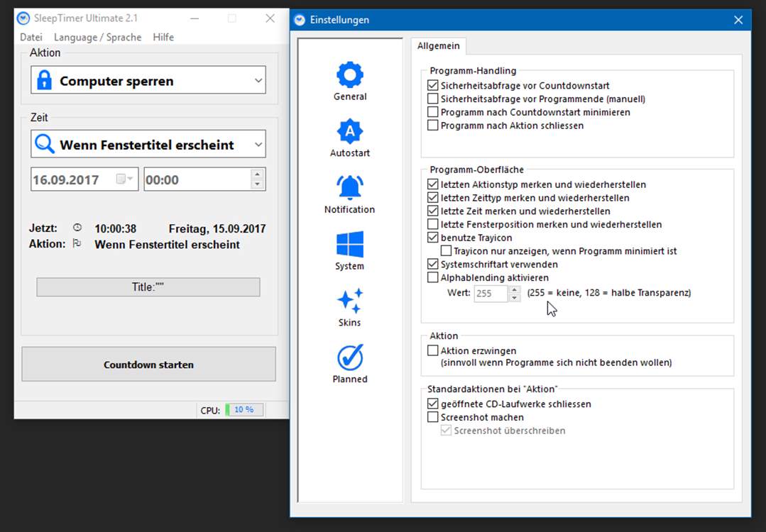Viewport: 766px width, 532px height.
Task: Click the Einstellungen window title icon
Action: [x=300, y=20]
